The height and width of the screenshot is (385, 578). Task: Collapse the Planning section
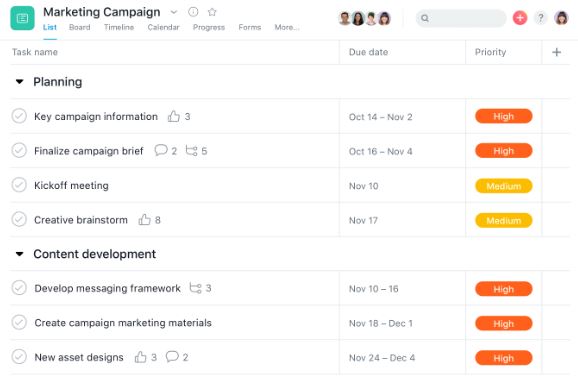pyautogui.click(x=20, y=81)
